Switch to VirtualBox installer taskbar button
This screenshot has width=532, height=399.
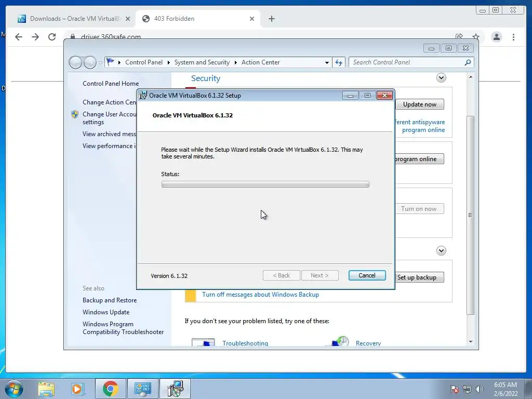pyautogui.click(x=175, y=389)
